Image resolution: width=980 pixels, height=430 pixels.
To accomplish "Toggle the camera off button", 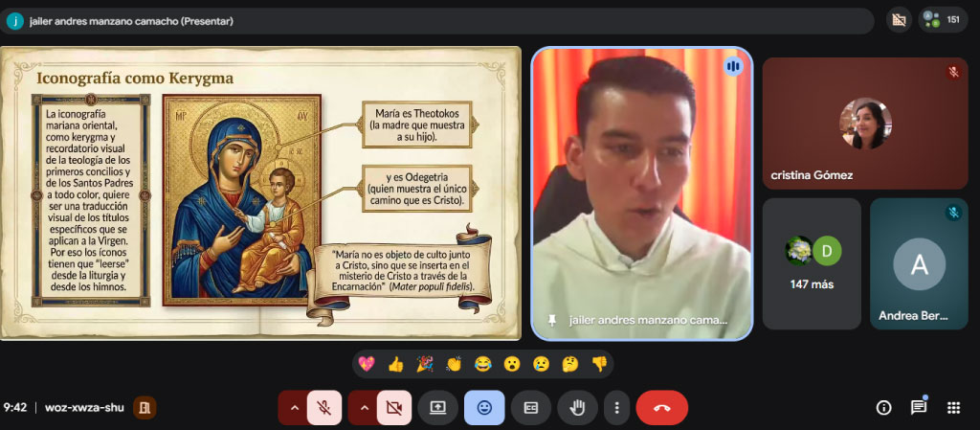I will 393,408.
